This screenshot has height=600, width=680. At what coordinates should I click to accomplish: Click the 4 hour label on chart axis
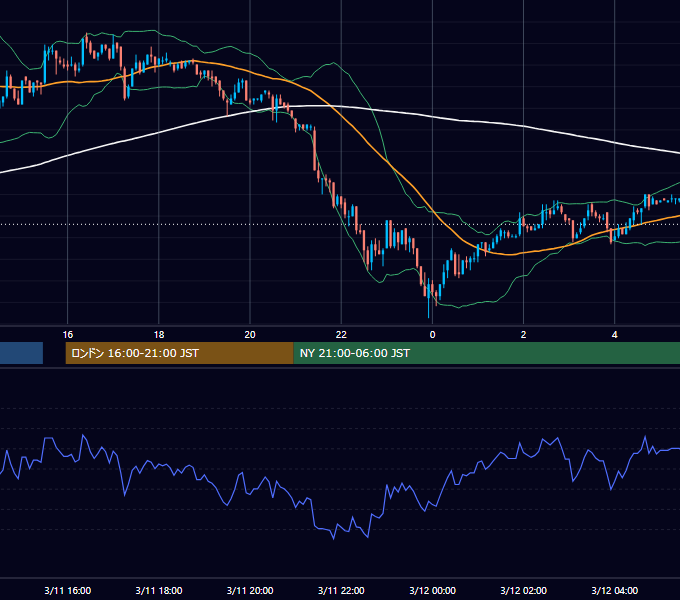pos(615,335)
